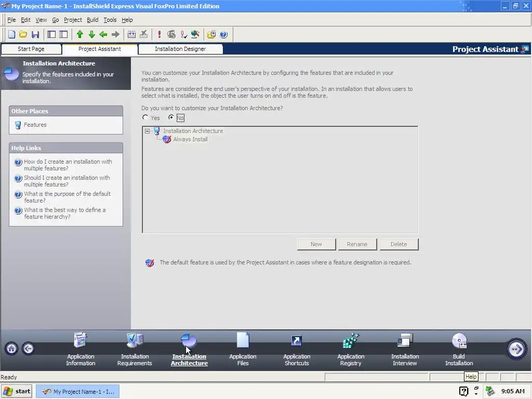This screenshot has width=532, height=399.
Task: Click the previous step round arrow button
Action: 28,349
